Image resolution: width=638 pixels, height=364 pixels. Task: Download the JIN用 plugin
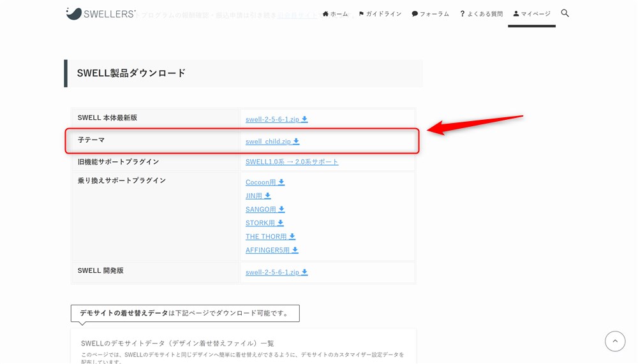(x=258, y=196)
